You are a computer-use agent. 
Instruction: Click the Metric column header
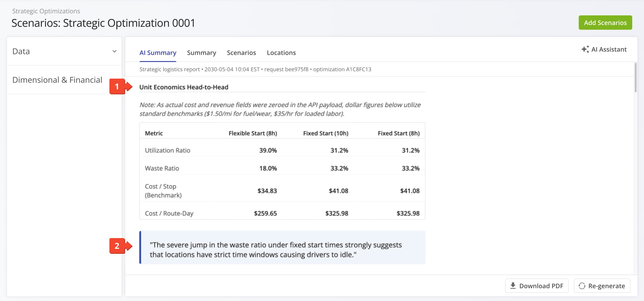pyautogui.click(x=154, y=133)
